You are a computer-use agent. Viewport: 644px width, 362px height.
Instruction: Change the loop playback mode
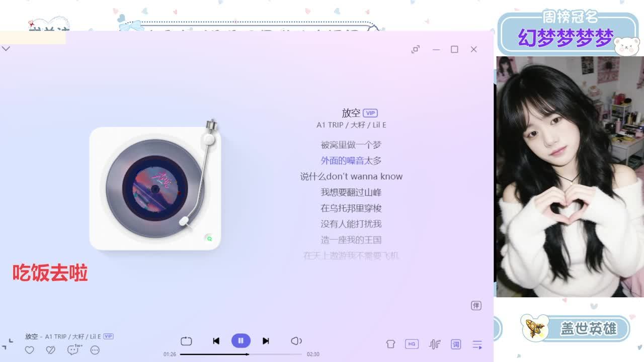[186, 341]
